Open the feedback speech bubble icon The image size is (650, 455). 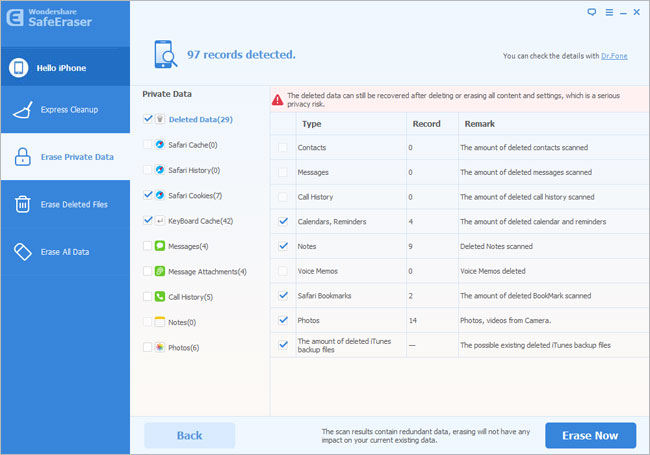(x=592, y=12)
